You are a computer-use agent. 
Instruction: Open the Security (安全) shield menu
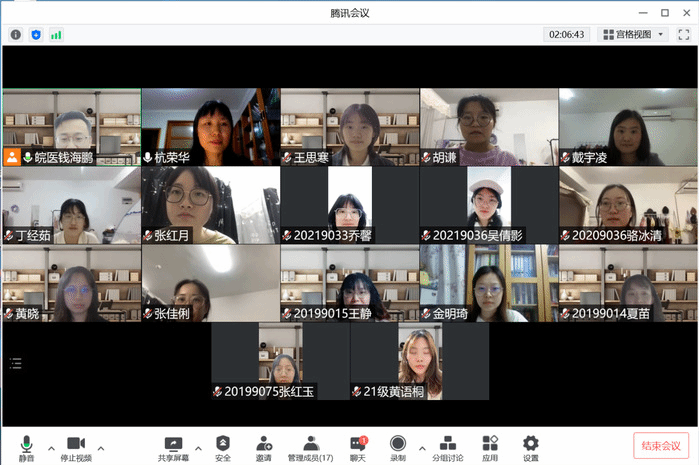(223, 446)
